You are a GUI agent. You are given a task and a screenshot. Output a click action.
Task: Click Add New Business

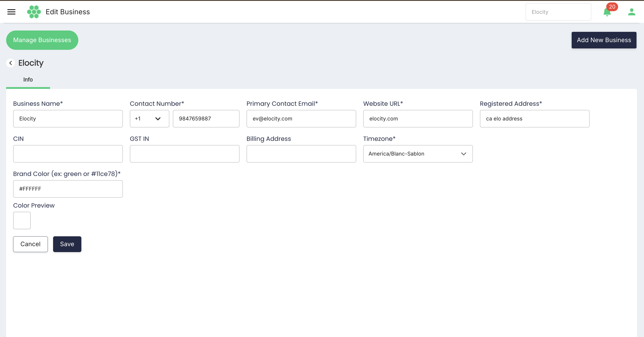(604, 40)
